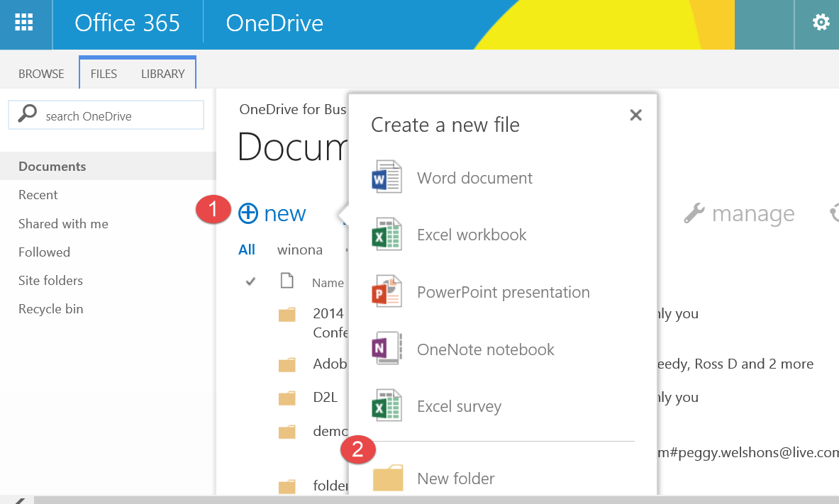Click the D2L folder icon
The image size is (839, 504).
pos(287,398)
